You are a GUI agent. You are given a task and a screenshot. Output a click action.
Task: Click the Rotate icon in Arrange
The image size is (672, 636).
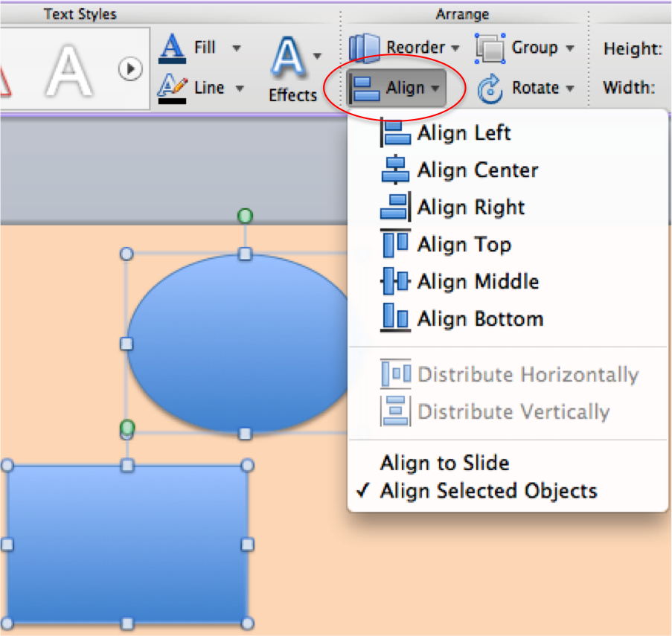click(490, 89)
